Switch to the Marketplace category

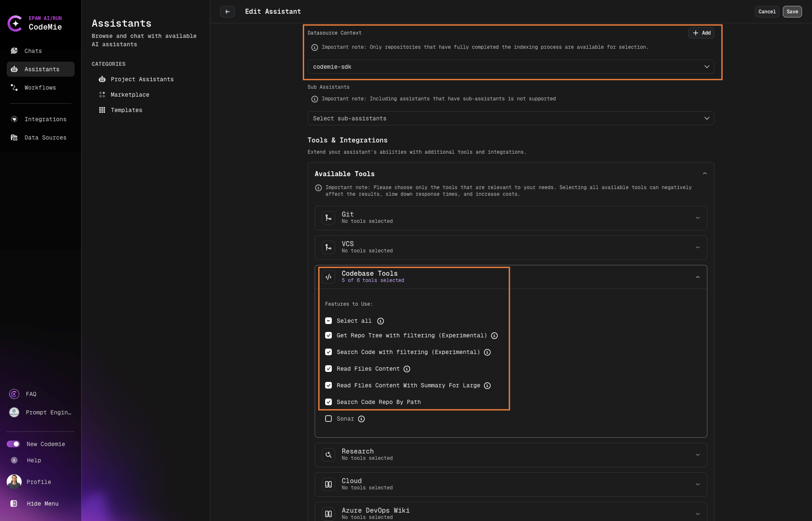coord(130,95)
